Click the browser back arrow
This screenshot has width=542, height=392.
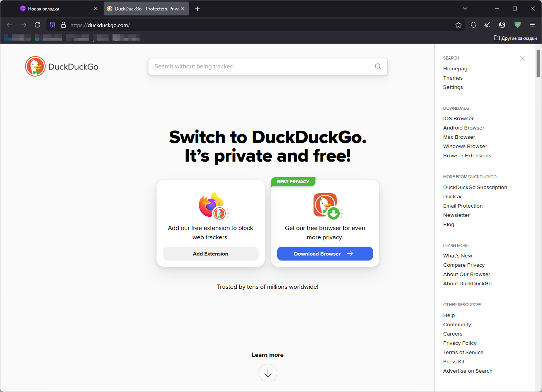[10, 25]
